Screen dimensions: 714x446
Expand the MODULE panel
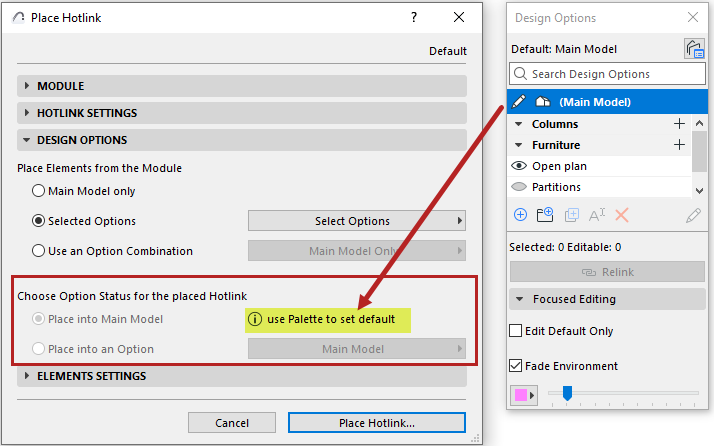click(242, 86)
